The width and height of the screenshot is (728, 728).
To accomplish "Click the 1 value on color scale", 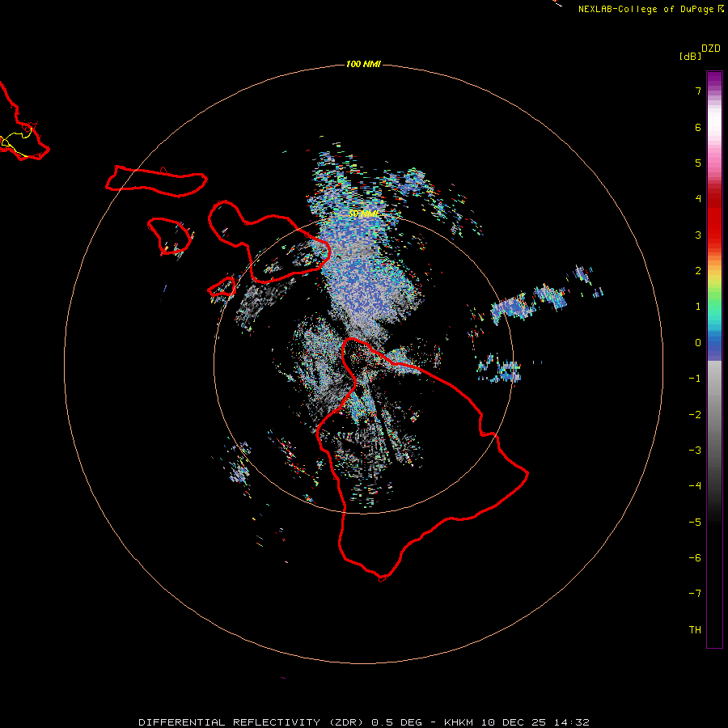I will [698, 307].
